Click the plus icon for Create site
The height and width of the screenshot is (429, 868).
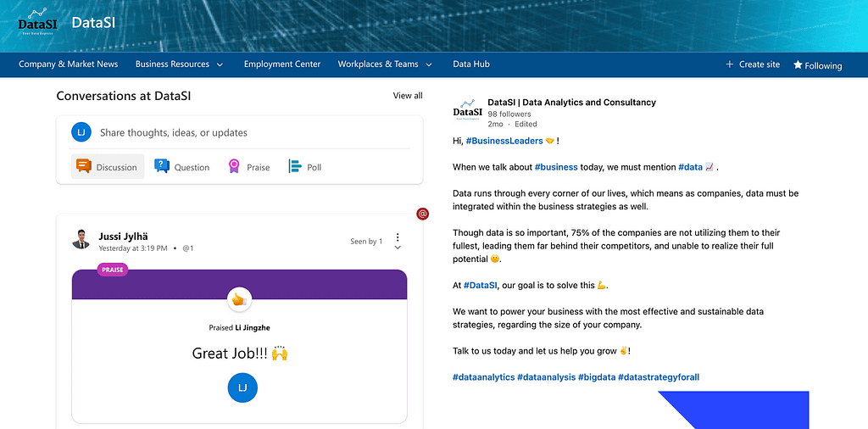point(730,64)
